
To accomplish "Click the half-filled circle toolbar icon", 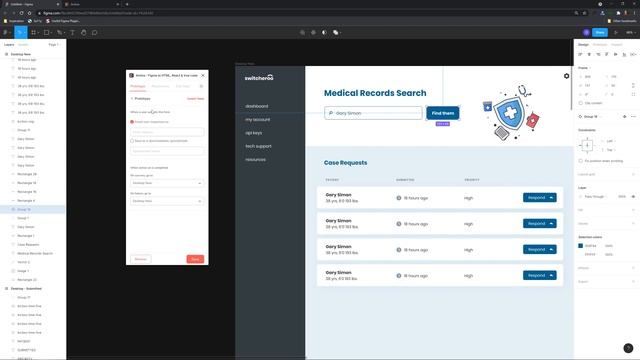I will point(324,32).
